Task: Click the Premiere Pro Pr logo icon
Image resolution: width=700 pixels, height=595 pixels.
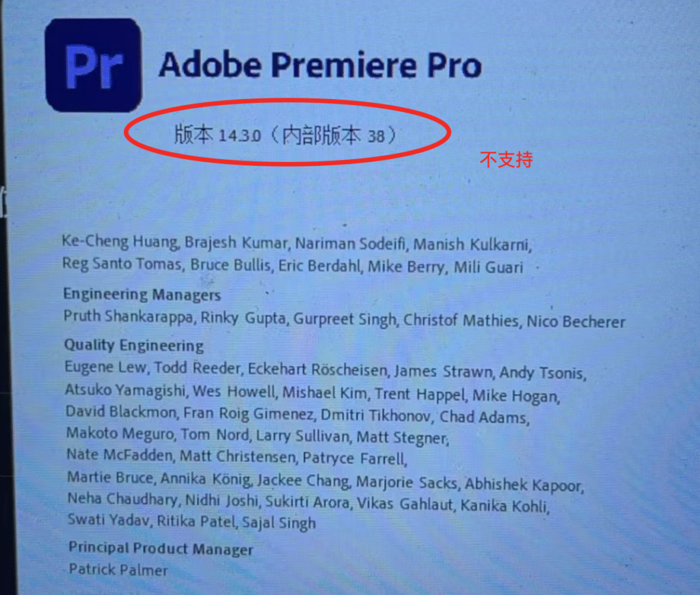Action: coord(94,65)
